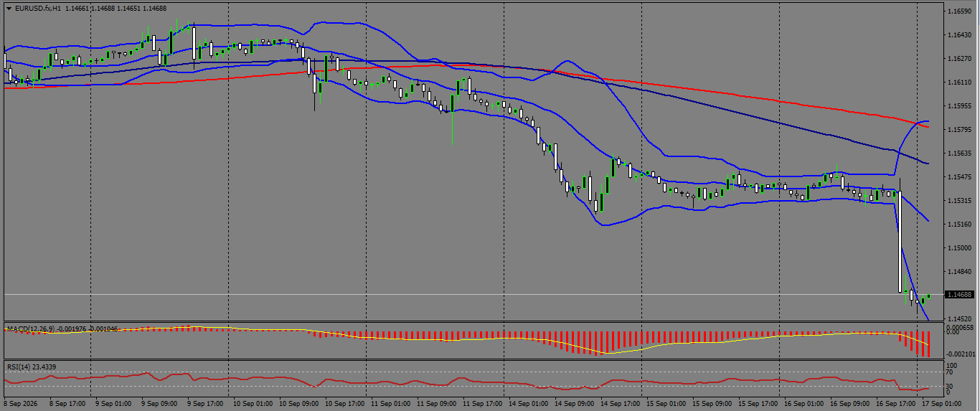Click the 10 Sep 01:00 time label

coord(253,404)
